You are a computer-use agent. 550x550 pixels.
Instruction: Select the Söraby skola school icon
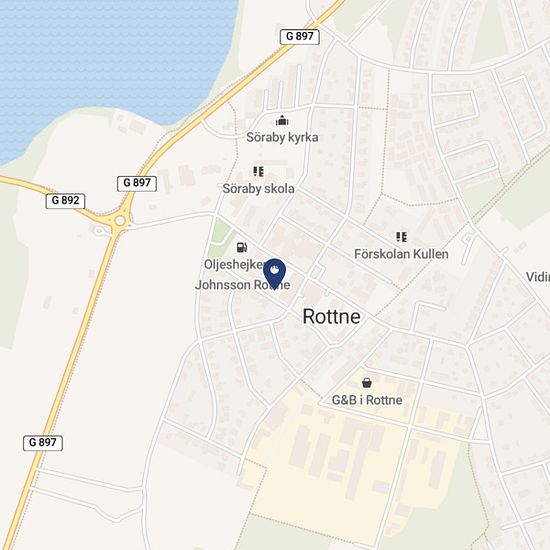(259, 172)
